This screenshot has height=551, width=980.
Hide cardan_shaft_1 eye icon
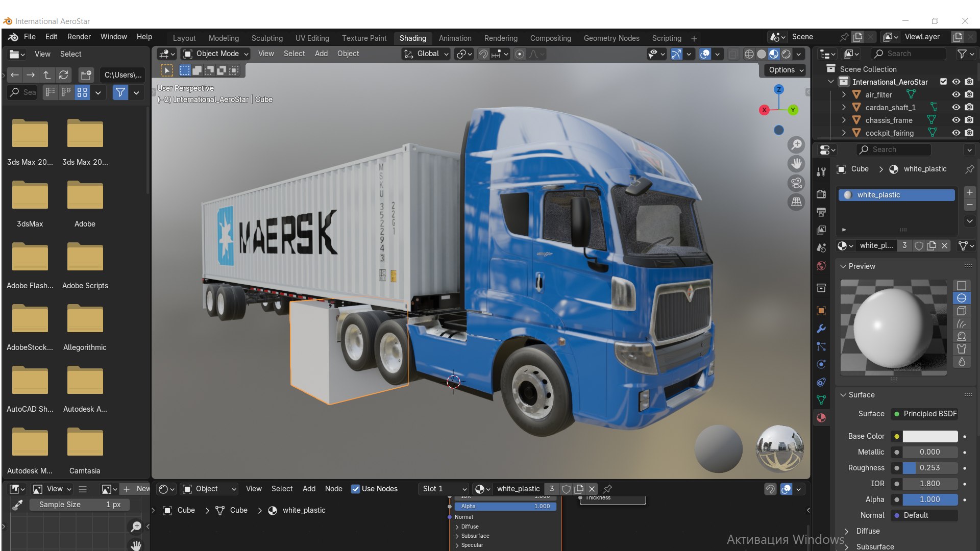click(956, 107)
